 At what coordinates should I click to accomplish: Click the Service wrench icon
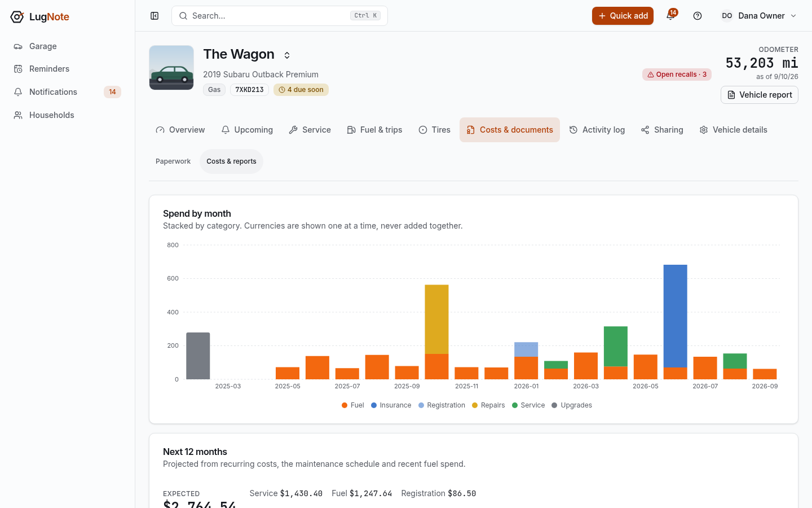coord(293,130)
